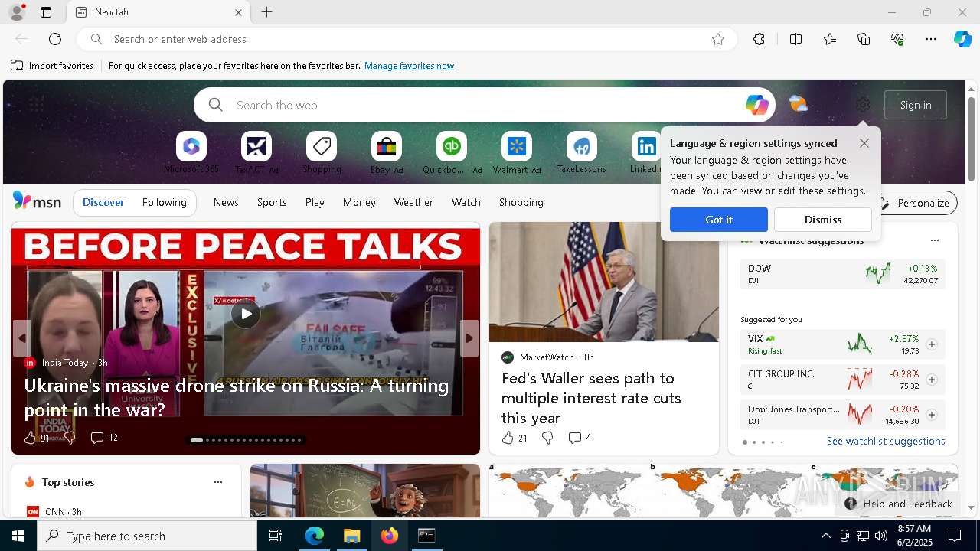The image size is (980, 551).
Task: Open comments on Ukraine drone story
Action: 104,438
